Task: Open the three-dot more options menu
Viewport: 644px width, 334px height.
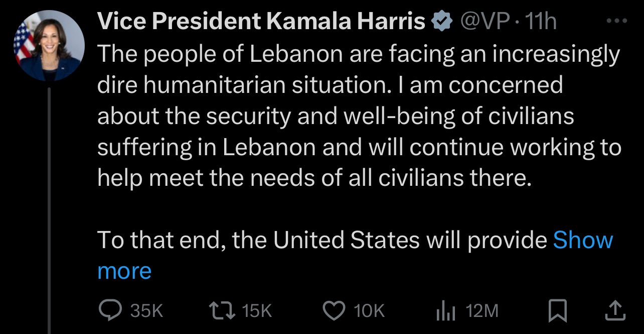Action: (x=616, y=22)
